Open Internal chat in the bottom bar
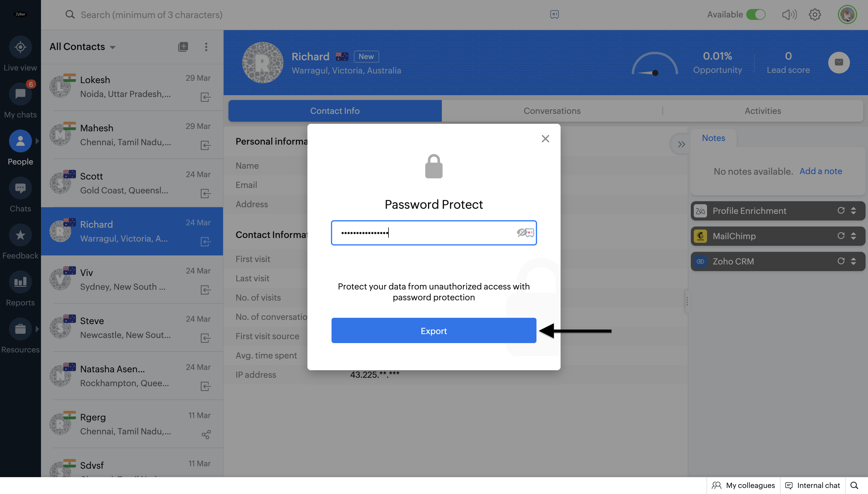 click(812, 485)
